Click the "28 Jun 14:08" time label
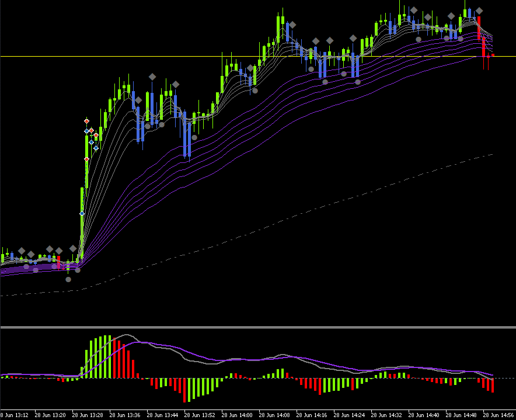Image resolution: width=516 pixels, height=420 pixels. point(274,415)
